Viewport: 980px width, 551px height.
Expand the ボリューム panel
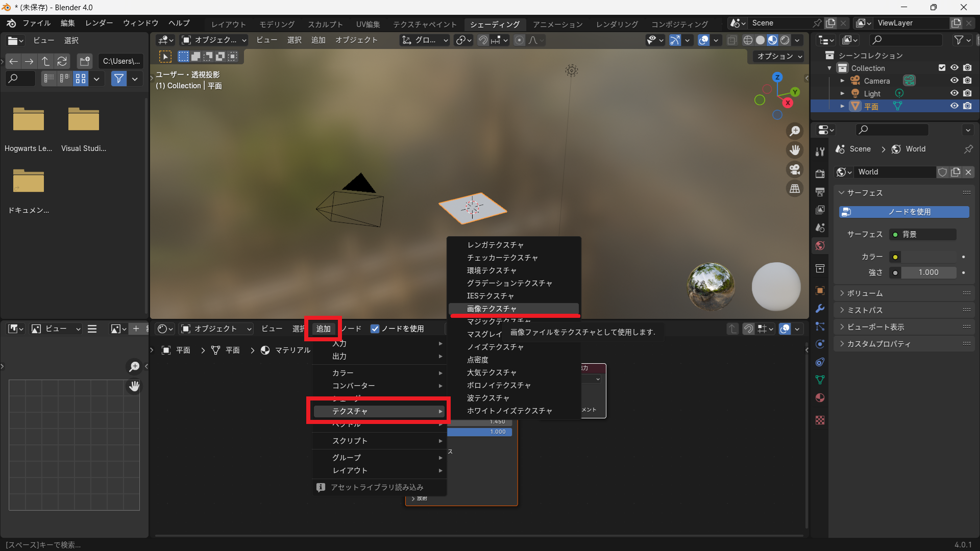pos(865,293)
